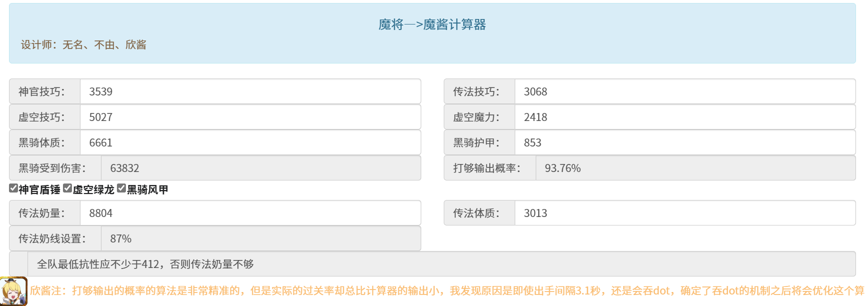This screenshot has width=868, height=306.
Task: Click the 魔将—>魔酱计算器 title
Action: (x=432, y=24)
